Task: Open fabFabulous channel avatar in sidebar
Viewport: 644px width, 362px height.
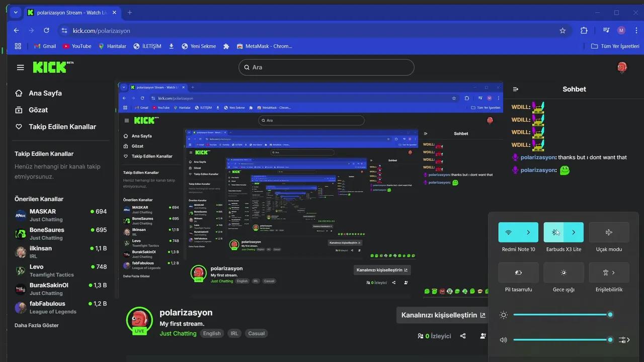Action: 21,307
